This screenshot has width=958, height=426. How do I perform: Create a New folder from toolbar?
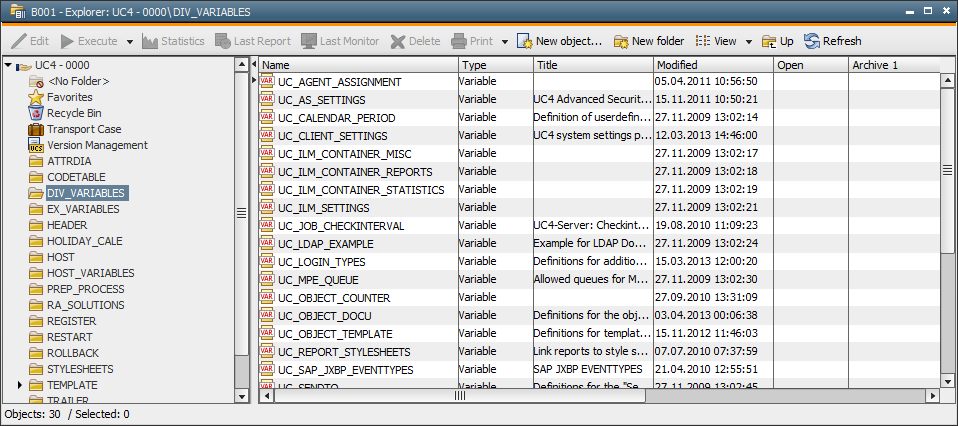[649, 42]
